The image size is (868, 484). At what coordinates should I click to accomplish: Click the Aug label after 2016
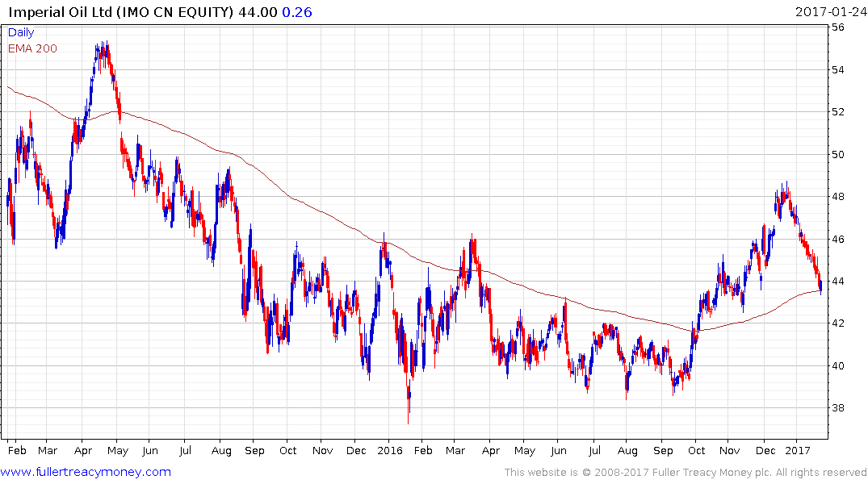[x=627, y=451]
